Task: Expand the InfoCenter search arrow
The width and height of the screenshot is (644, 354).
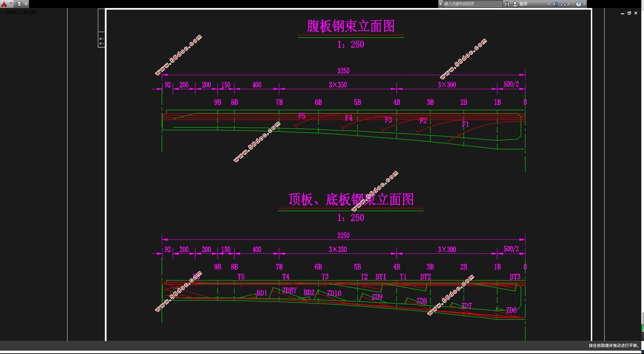Action: [x=441, y=4]
